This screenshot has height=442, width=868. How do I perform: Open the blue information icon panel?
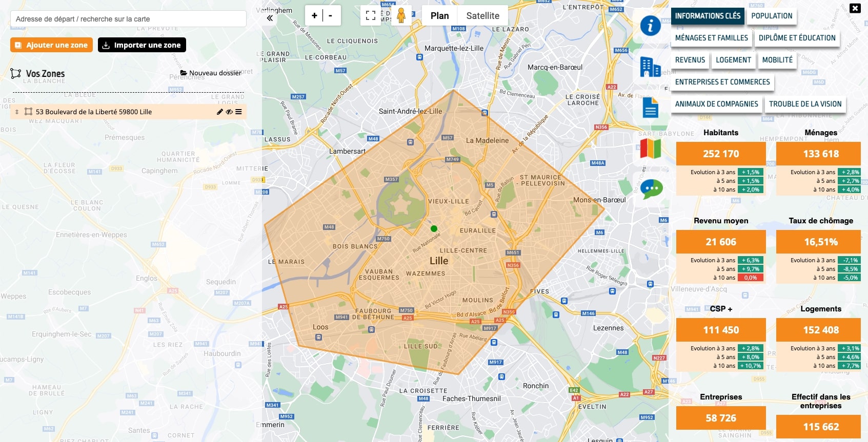click(x=650, y=25)
